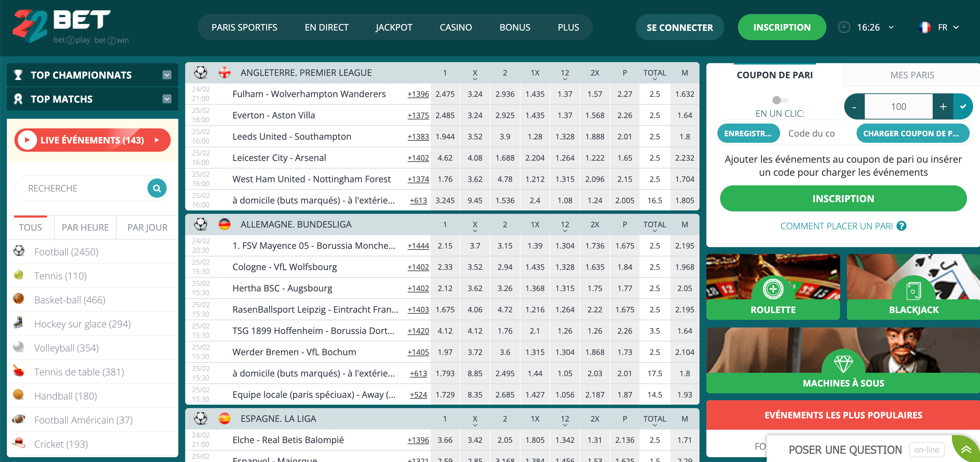Click the soccer ball icon beside Bundesliga
The width and height of the screenshot is (980, 462).
click(x=201, y=224)
